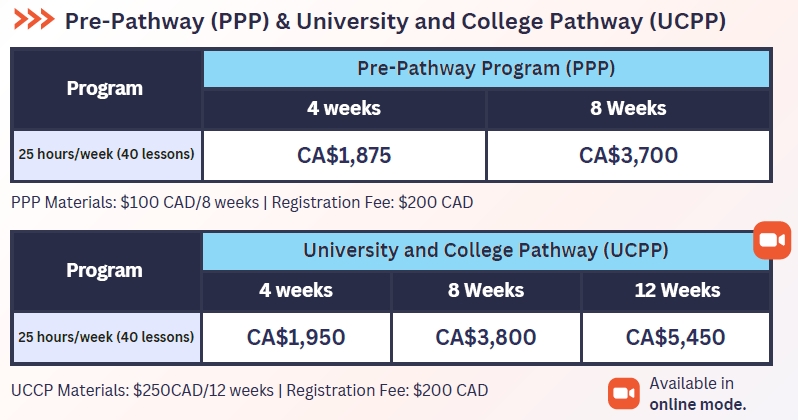
Task: Pick the CA$1,950 price cell
Action: (x=296, y=337)
